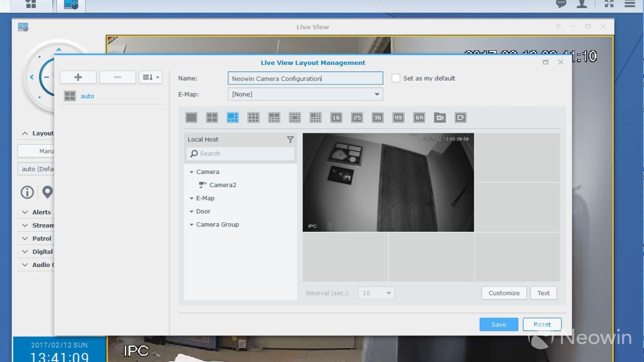The height and width of the screenshot is (362, 644).
Task: Open the auto (Default) layout selector
Action: click(36, 169)
